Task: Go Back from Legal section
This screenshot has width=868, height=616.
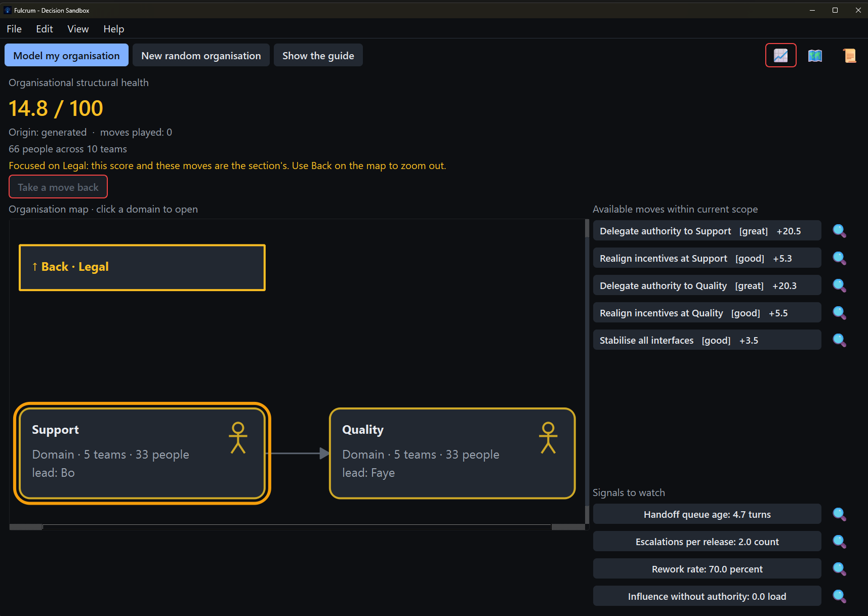Action: 142,267
